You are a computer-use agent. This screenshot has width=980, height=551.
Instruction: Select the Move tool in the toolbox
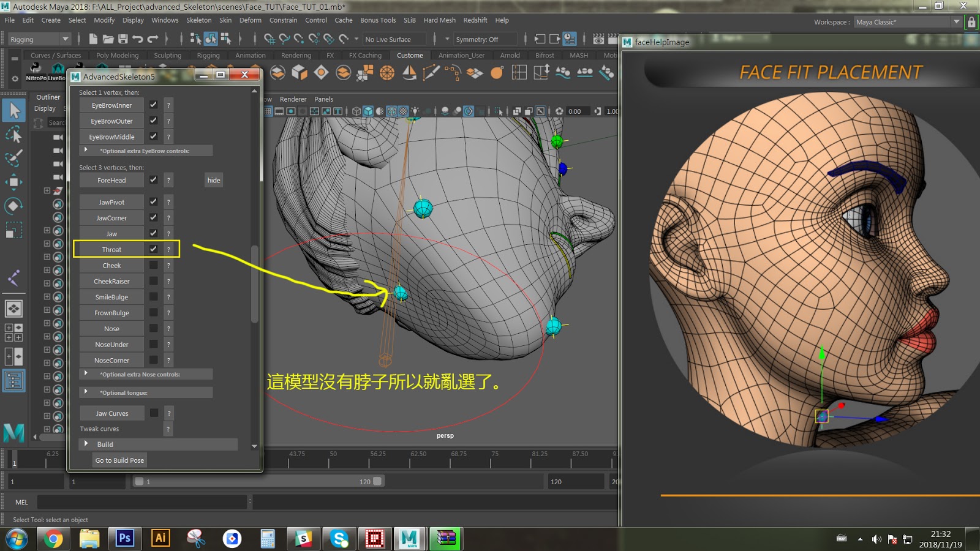click(13, 182)
